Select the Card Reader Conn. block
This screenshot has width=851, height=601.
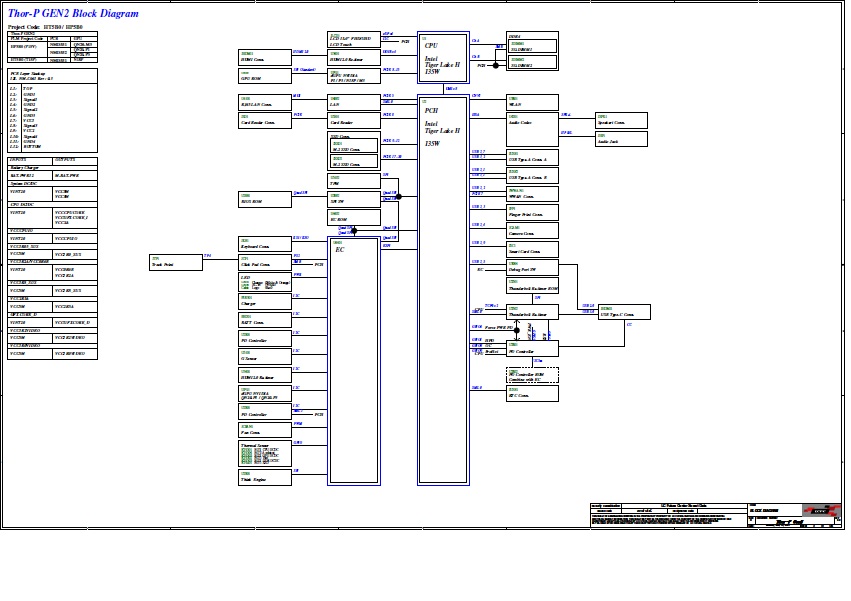click(x=265, y=121)
